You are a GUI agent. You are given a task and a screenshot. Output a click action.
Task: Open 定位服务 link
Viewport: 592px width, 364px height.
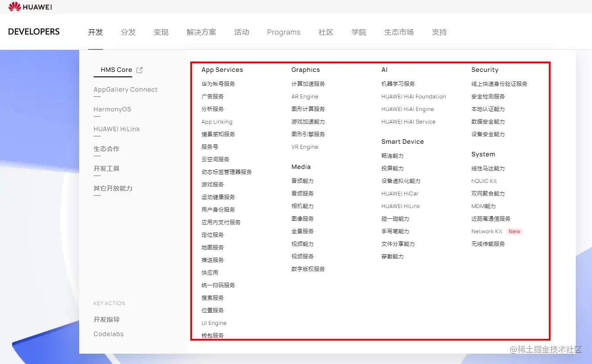[x=212, y=235]
